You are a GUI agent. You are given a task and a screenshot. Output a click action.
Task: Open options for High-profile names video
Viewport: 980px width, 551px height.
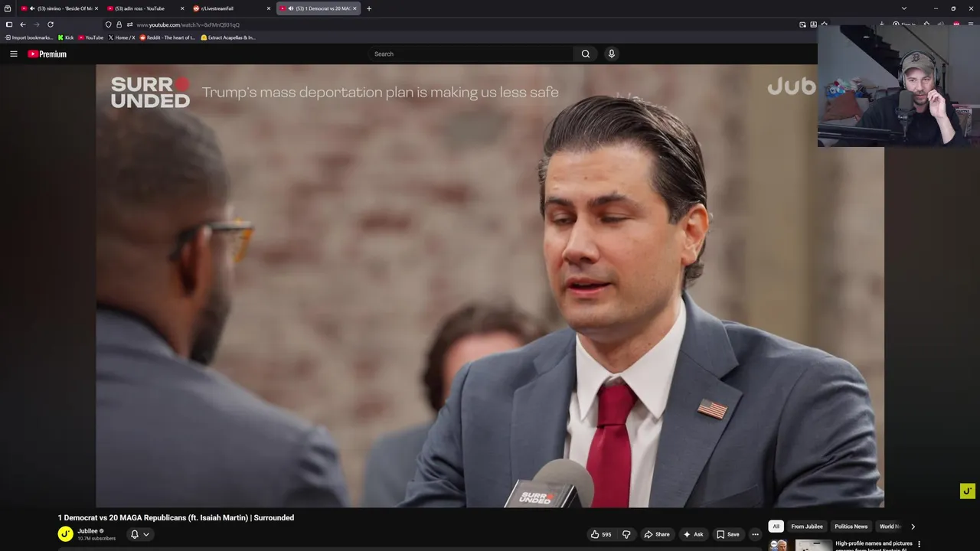click(919, 544)
